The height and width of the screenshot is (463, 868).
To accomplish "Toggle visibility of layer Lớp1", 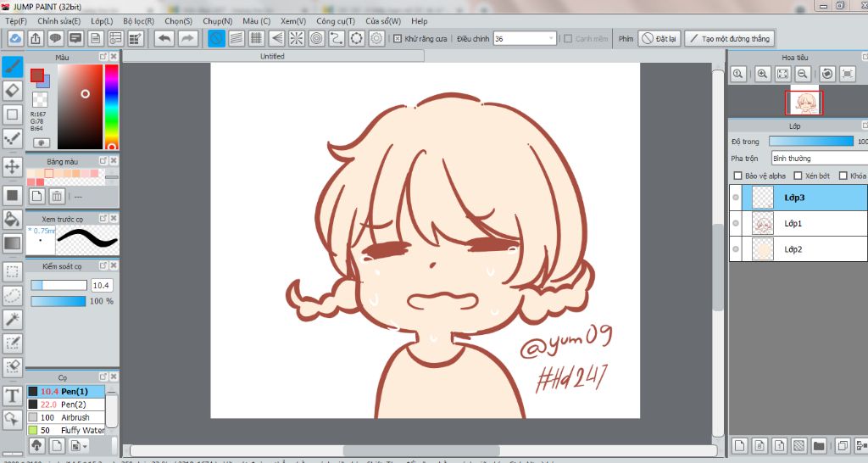I will [x=736, y=223].
